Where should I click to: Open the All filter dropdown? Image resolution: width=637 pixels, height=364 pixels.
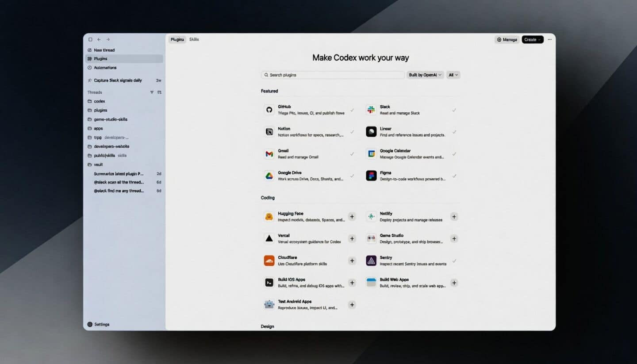pyautogui.click(x=453, y=75)
